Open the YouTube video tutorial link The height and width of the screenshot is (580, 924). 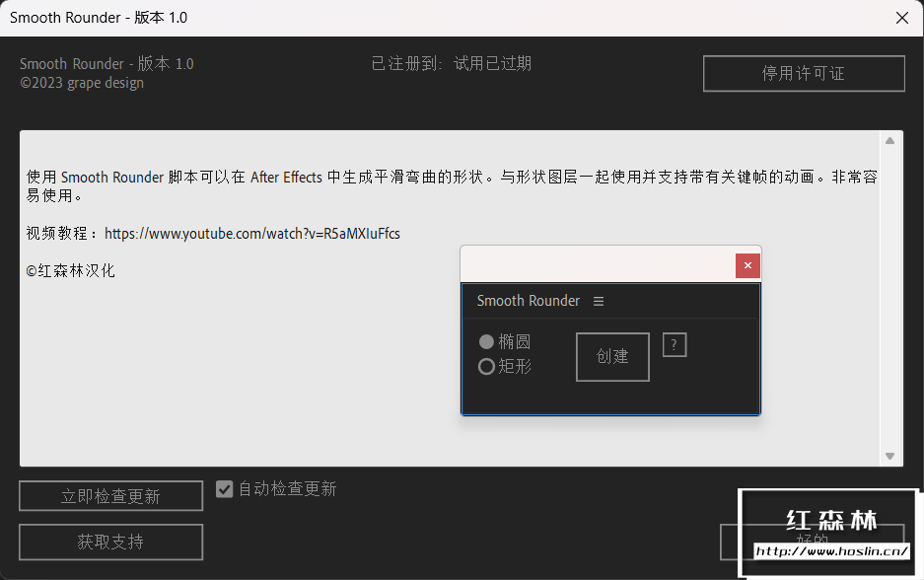[252, 234]
